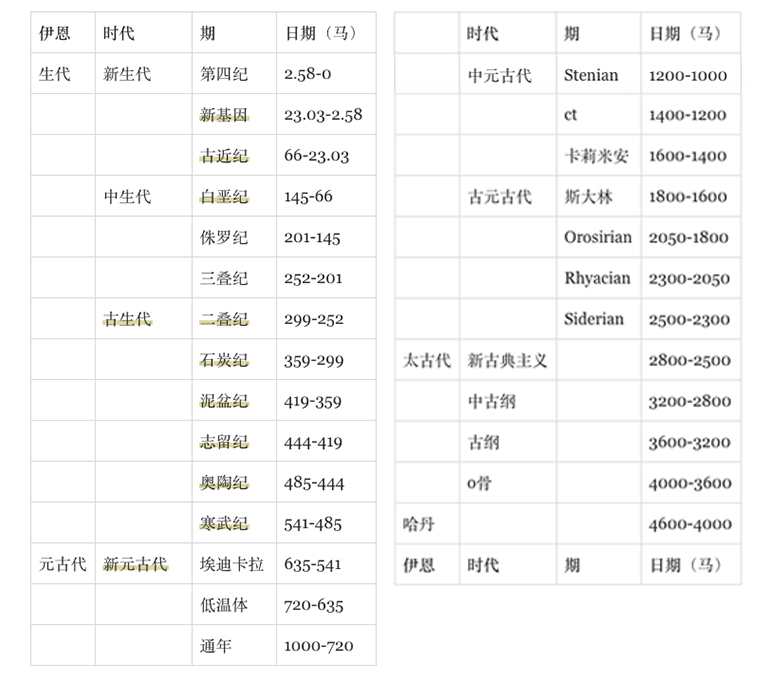The image size is (768, 677).
Task: Select the 埃迪卡拉 period cell
Action: [232, 565]
